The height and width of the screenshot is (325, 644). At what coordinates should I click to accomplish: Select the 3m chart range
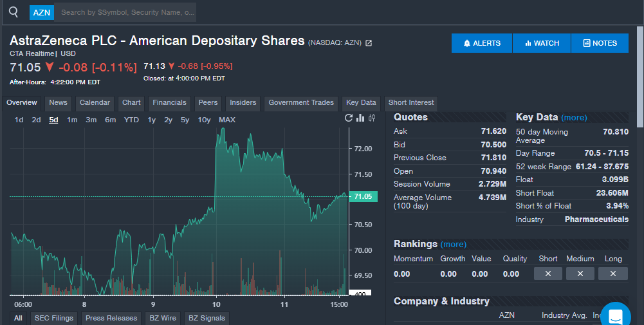pyautogui.click(x=91, y=120)
